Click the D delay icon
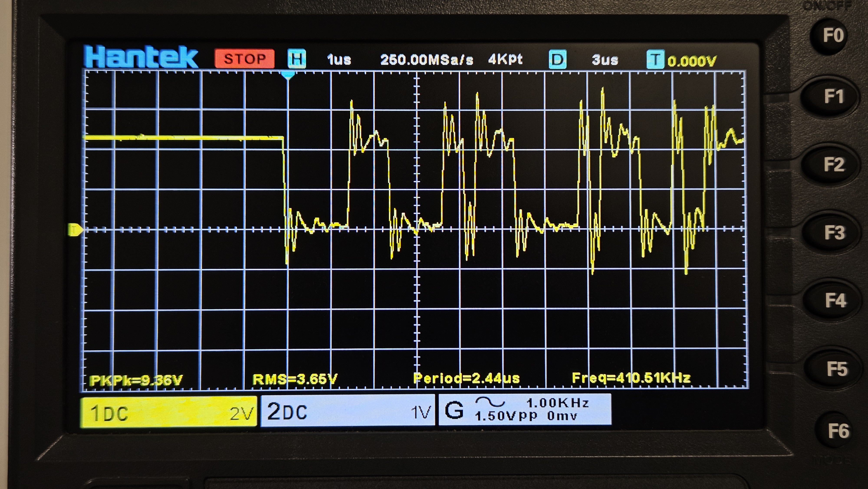 click(557, 60)
